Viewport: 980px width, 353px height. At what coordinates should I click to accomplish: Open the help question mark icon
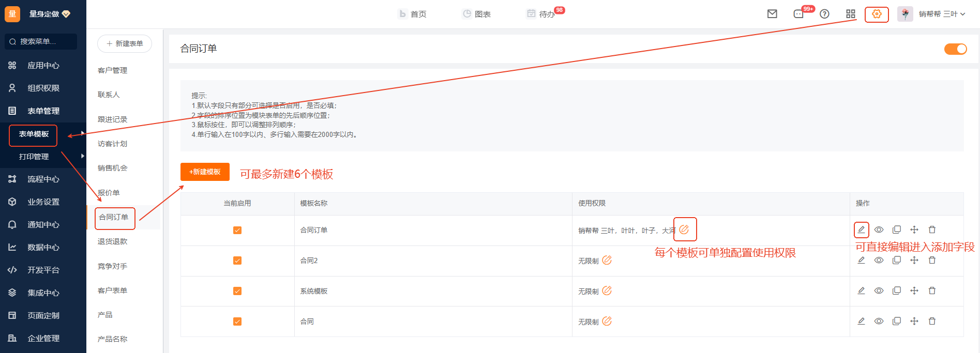click(825, 14)
